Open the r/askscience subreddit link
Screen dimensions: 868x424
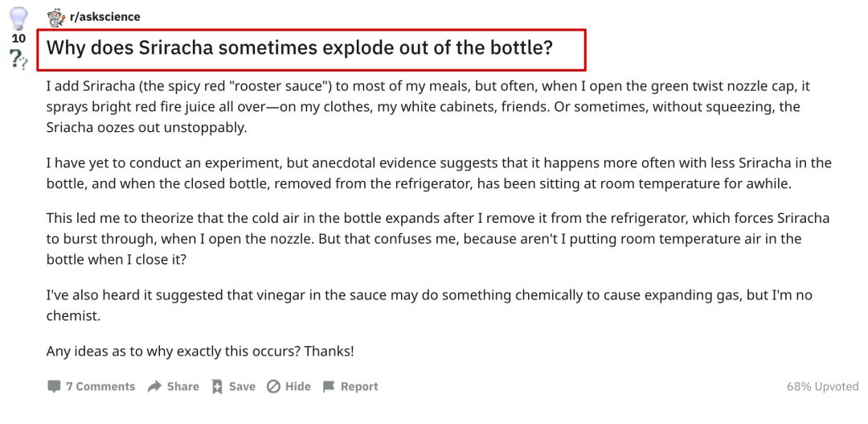coord(105,17)
